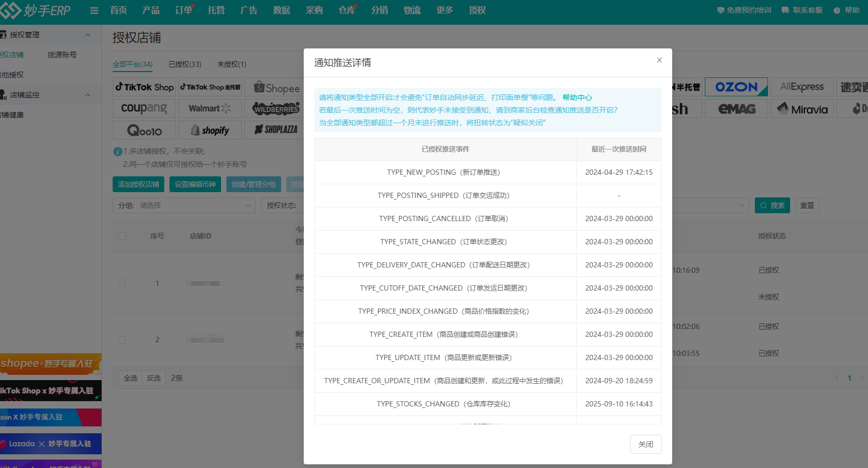Open the 仓库 top menu
Image resolution: width=868 pixels, height=468 pixels.
pos(346,11)
